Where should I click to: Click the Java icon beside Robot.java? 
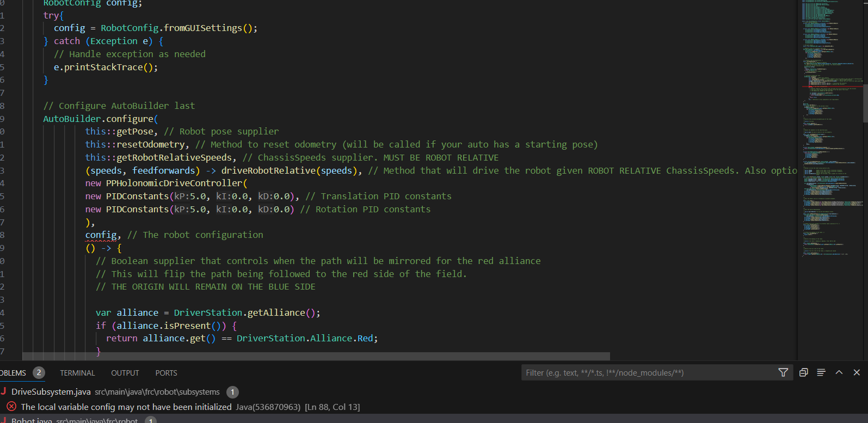click(4, 420)
